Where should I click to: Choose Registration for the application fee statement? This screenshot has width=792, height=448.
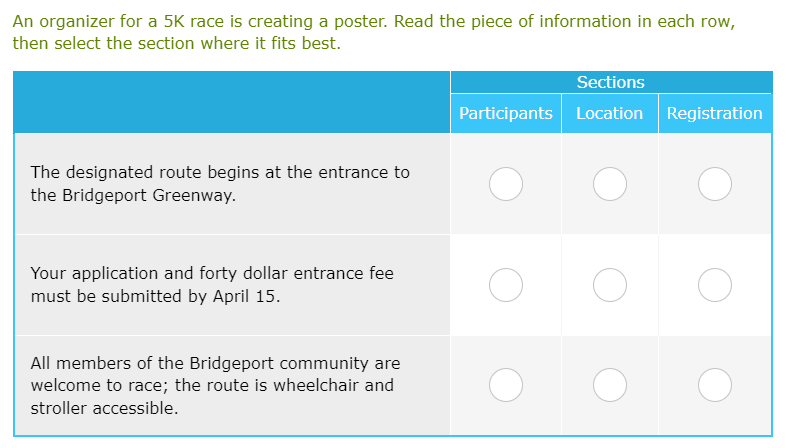714,285
